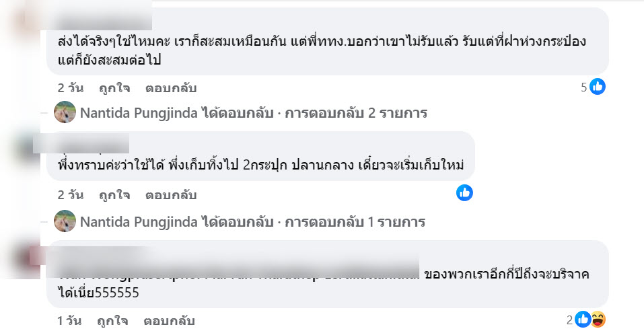
Task: Click the blue like reaction on the 555555 comment
Action: coord(583,320)
